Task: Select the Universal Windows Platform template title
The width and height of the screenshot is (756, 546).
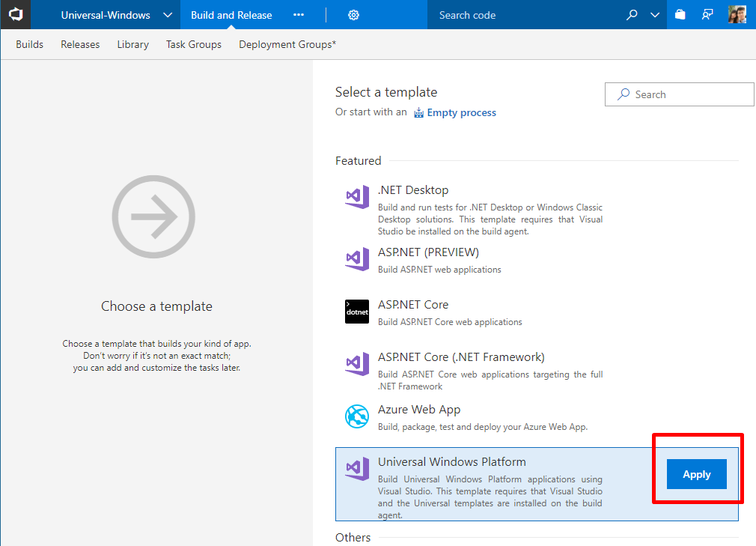Action: (x=452, y=461)
